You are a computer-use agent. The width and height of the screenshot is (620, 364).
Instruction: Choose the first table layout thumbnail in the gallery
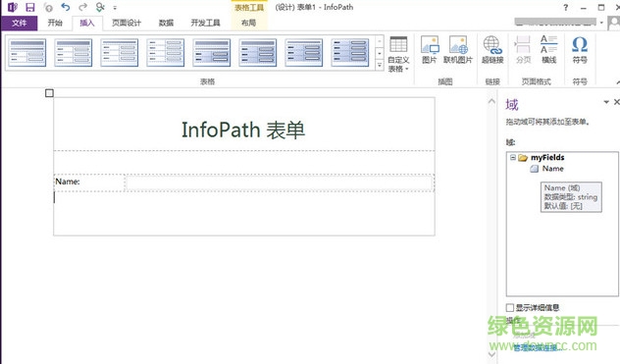[x=27, y=53]
